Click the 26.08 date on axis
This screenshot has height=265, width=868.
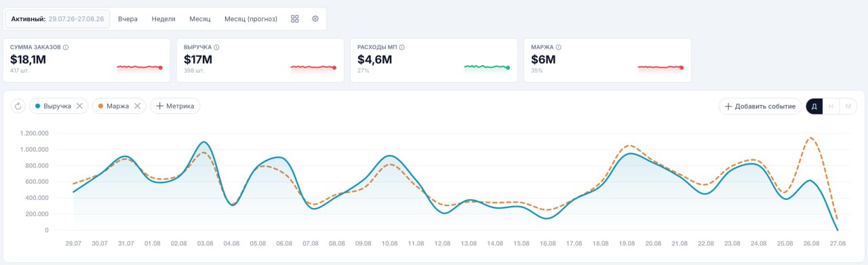pyautogui.click(x=811, y=243)
